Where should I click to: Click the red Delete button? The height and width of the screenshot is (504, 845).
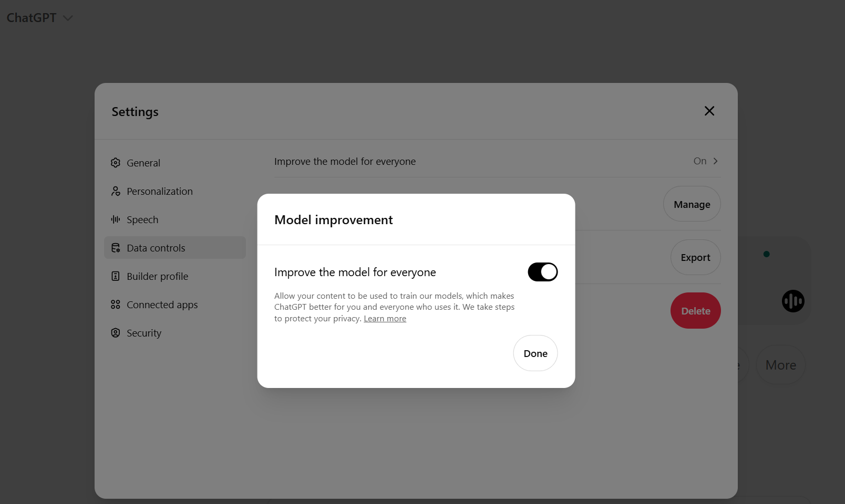695,311
